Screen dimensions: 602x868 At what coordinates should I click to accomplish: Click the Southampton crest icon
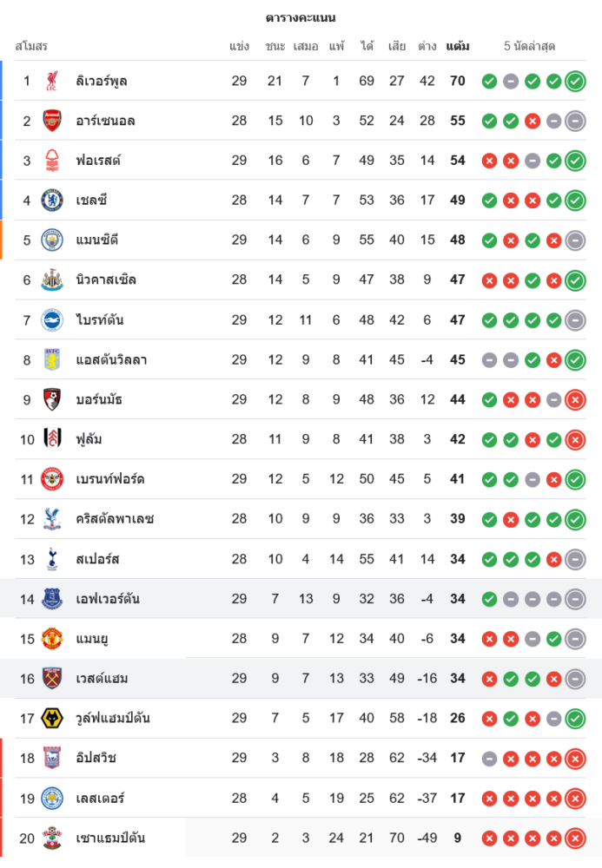point(52,838)
